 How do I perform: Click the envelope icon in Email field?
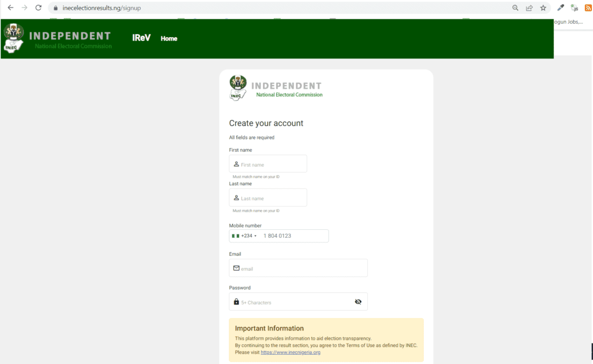click(x=236, y=268)
